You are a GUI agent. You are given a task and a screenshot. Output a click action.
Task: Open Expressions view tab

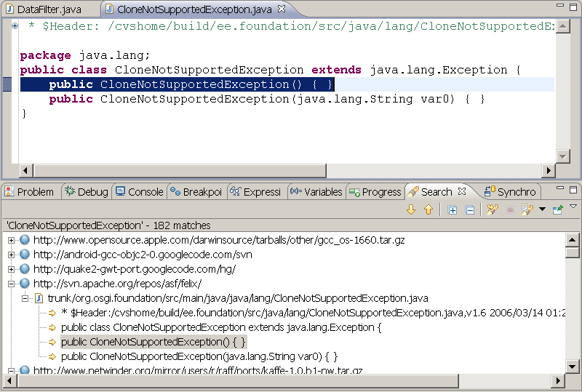pos(255,192)
